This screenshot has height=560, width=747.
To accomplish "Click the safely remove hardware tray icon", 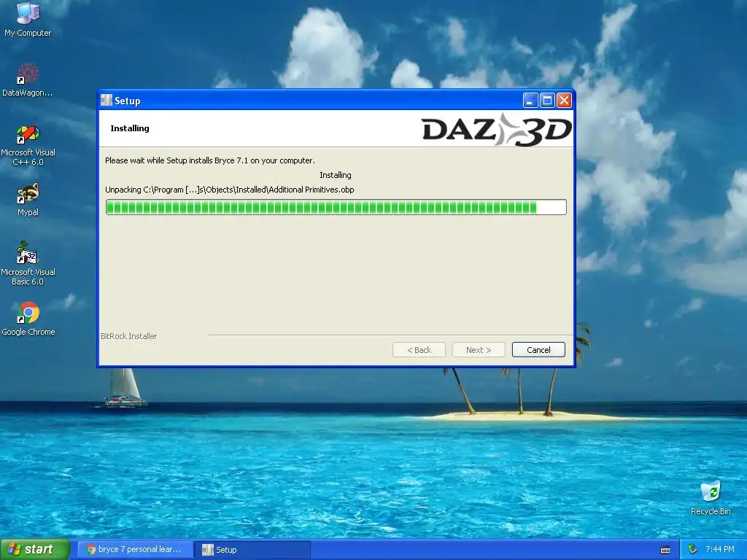I will tap(693, 549).
